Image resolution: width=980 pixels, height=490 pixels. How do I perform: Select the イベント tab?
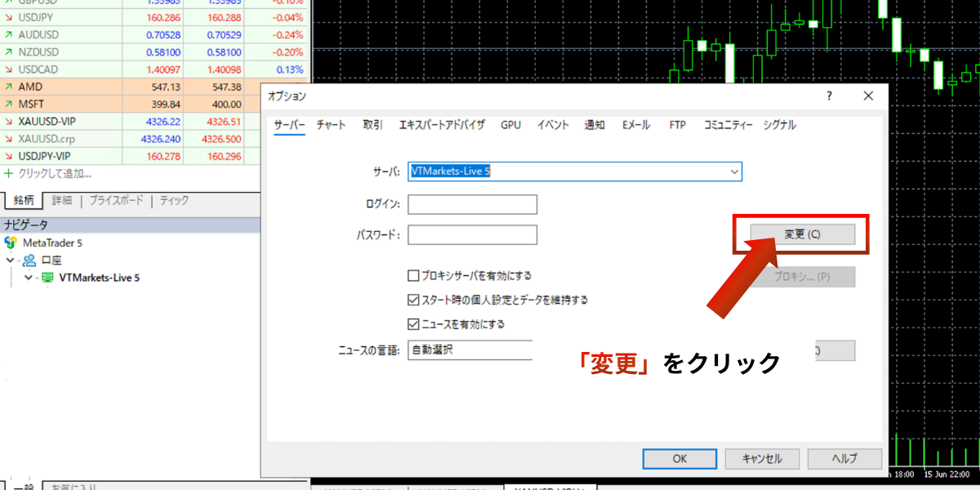point(553,125)
